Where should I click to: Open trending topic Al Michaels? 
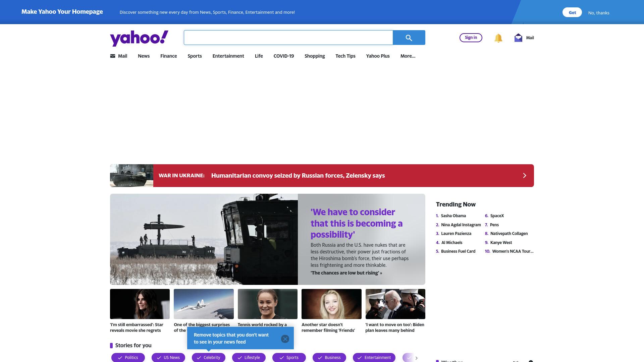pyautogui.click(x=452, y=243)
